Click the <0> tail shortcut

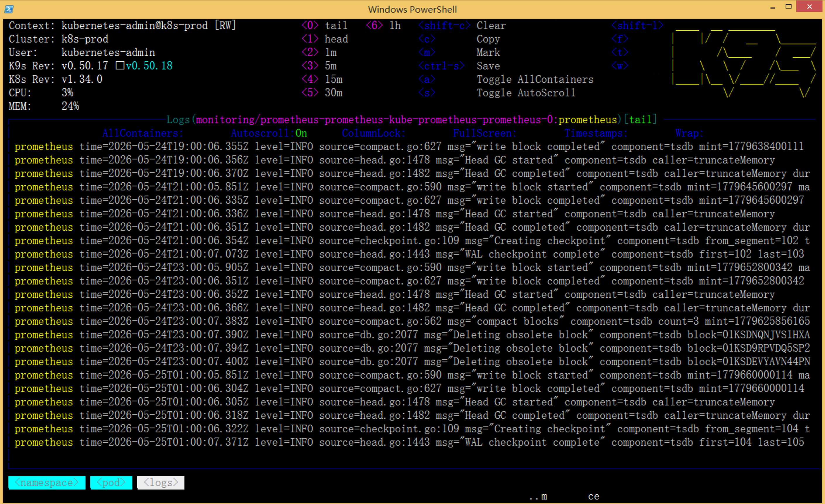(x=324, y=26)
